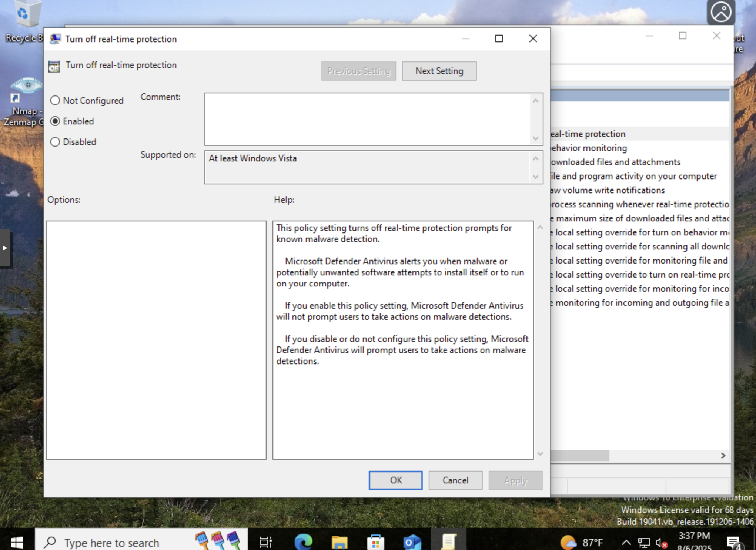The image size is (756, 550).
Task: Select 'maximum size of downloaded files' row
Action: tap(640, 218)
